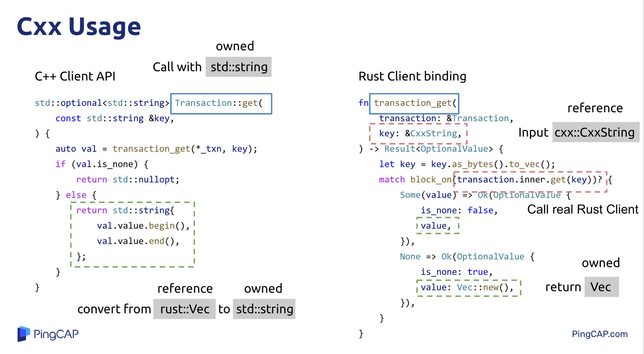Screen dimensions: 644x354
Task: Select the std::string label after Call with
Action: (x=239, y=67)
